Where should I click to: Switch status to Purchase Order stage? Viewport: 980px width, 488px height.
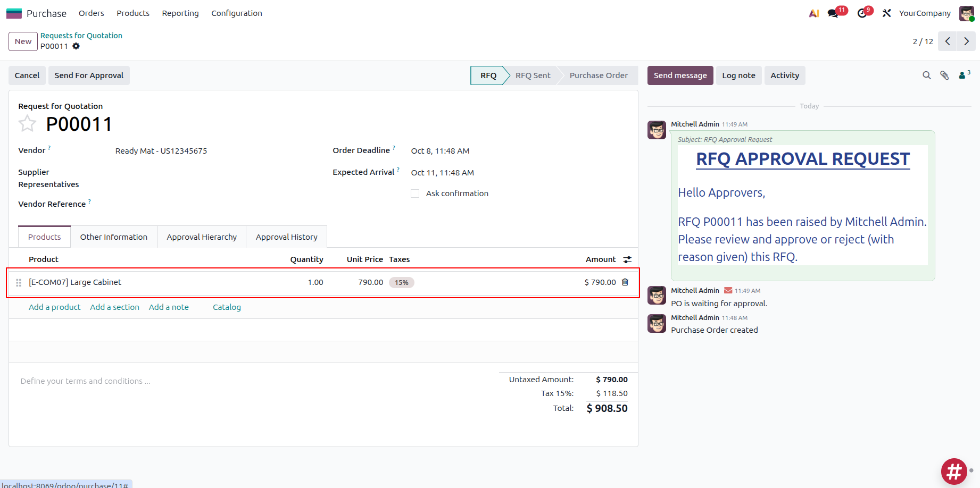pos(598,75)
